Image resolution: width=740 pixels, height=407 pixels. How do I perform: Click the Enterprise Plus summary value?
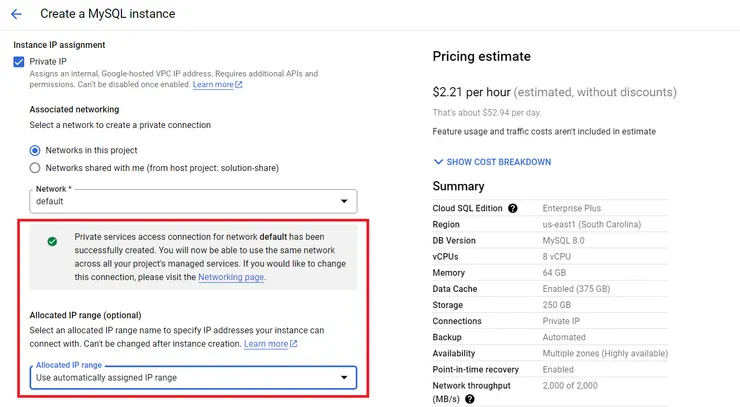click(x=576, y=208)
